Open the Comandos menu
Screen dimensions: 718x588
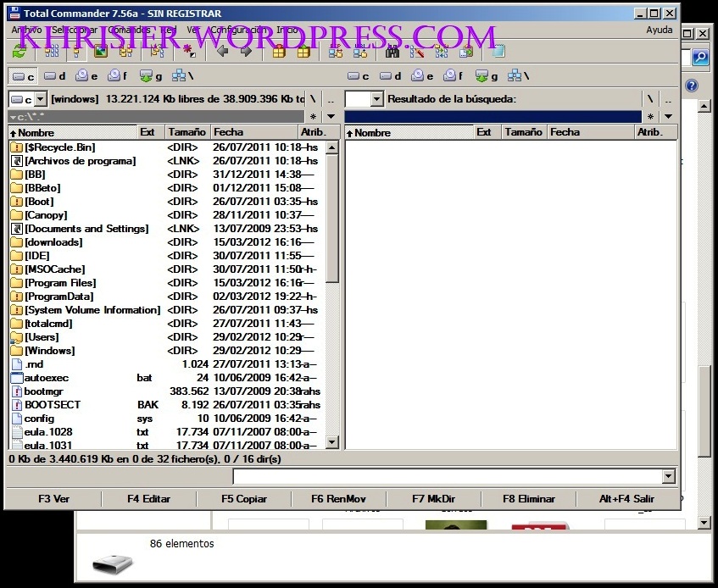pos(129,31)
